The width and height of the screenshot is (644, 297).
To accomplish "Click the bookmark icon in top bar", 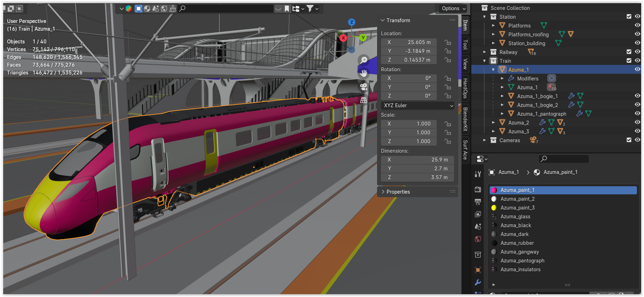I will (287, 8).
